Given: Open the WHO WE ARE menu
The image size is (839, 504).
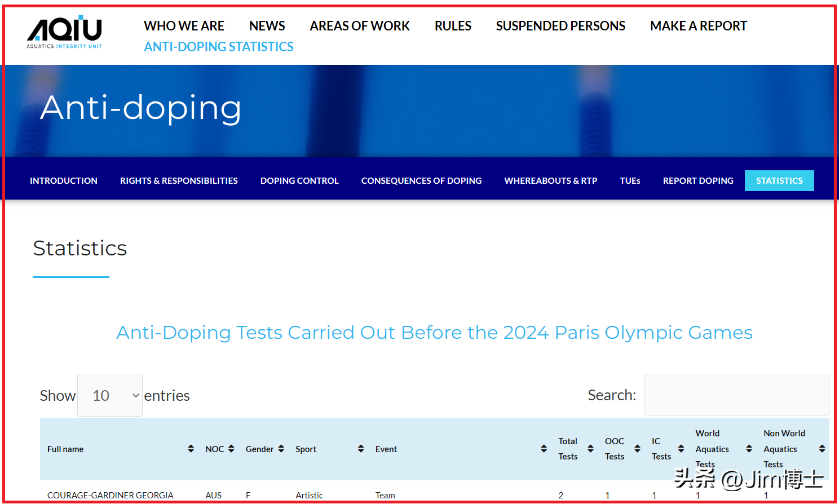Looking at the screenshot, I should click(184, 26).
